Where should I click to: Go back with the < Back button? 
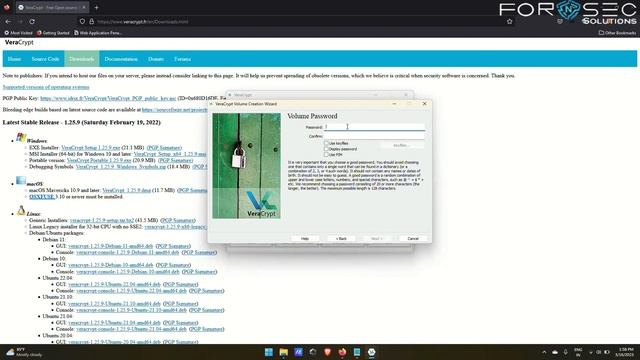point(341,238)
